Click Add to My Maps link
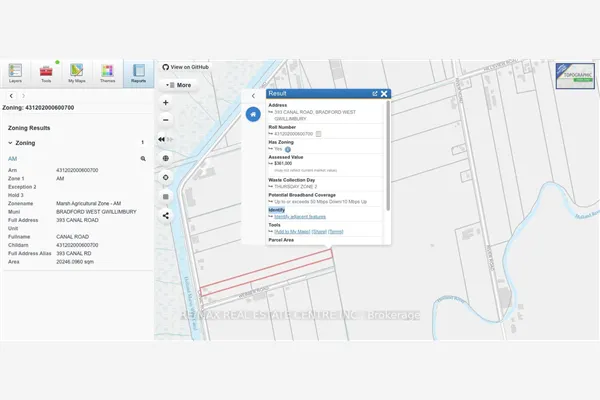 [292, 232]
